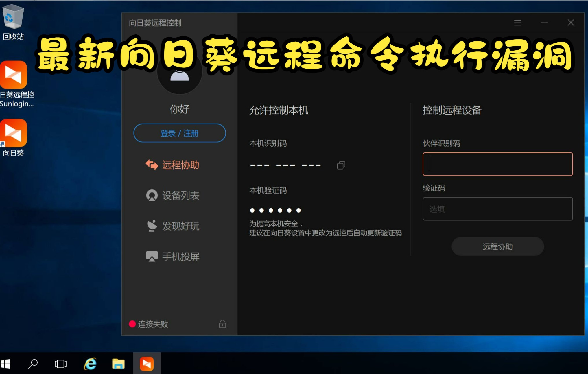Select the 远程协助 sidebar item
588x374 pixels.
point(172,165)
